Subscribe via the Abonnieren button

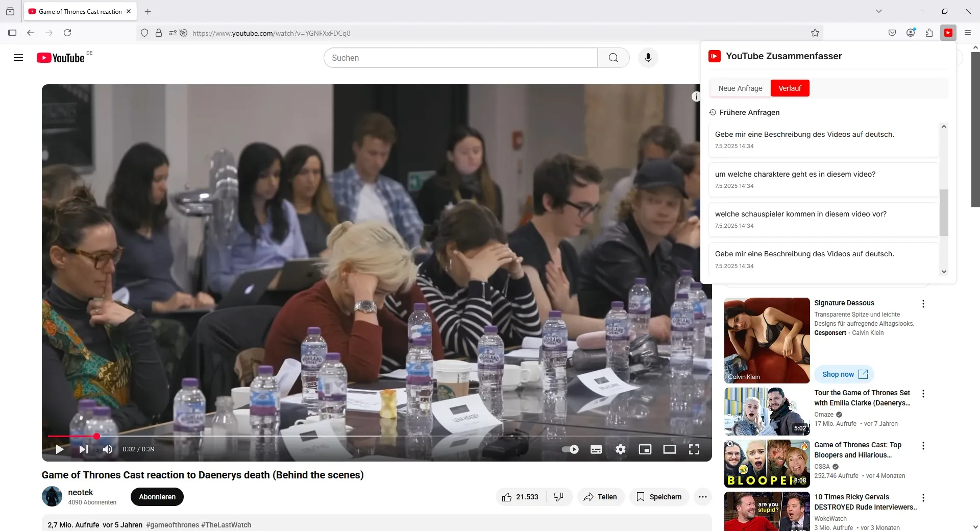click(x=157, y=497)
